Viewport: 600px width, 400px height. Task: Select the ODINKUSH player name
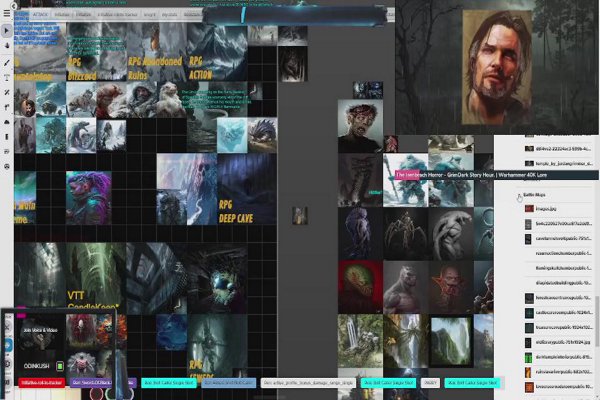tap(36, 366)
